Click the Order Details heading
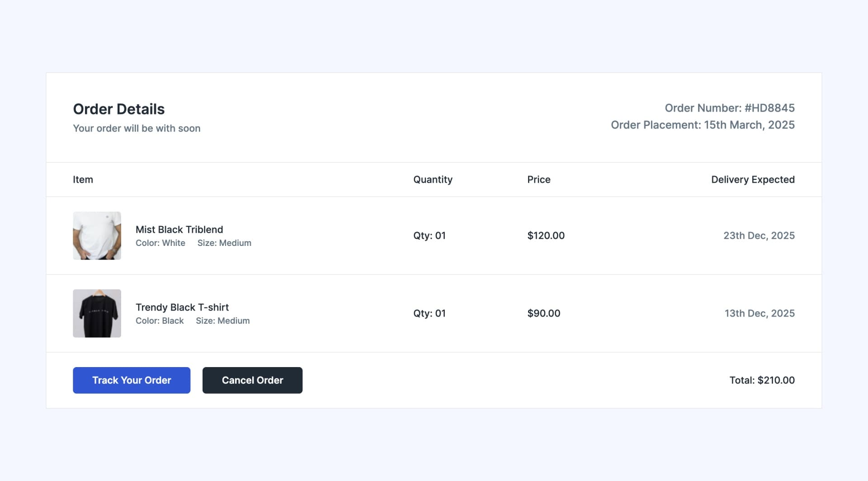The image size is (868, 481). [x=119, y=109]
